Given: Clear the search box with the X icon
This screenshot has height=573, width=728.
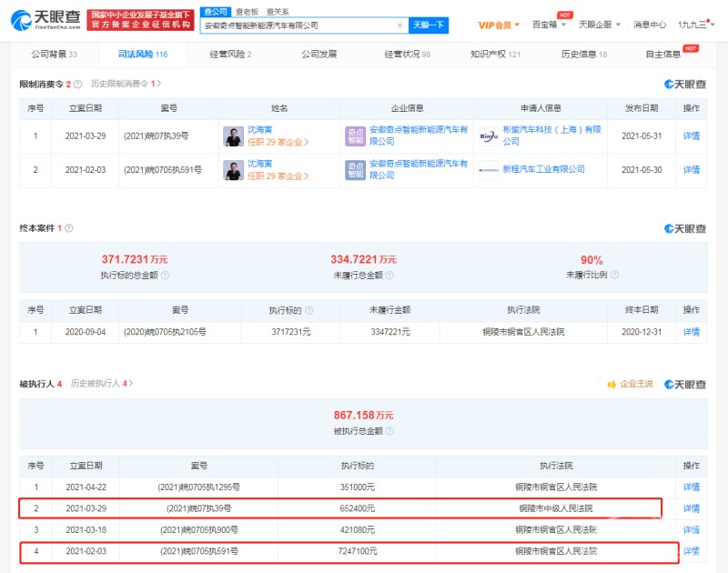Looking at the screenshot, I should [x=399, y=25].
